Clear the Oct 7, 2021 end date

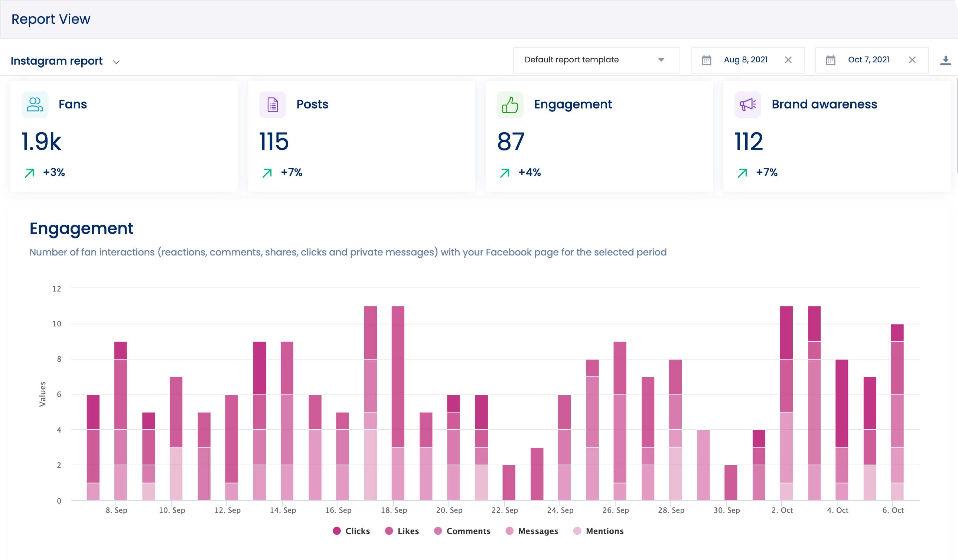coord(912,60)
